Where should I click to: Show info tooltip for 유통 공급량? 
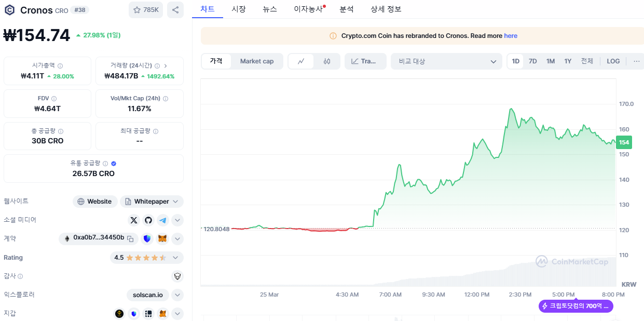coord(105,163)
